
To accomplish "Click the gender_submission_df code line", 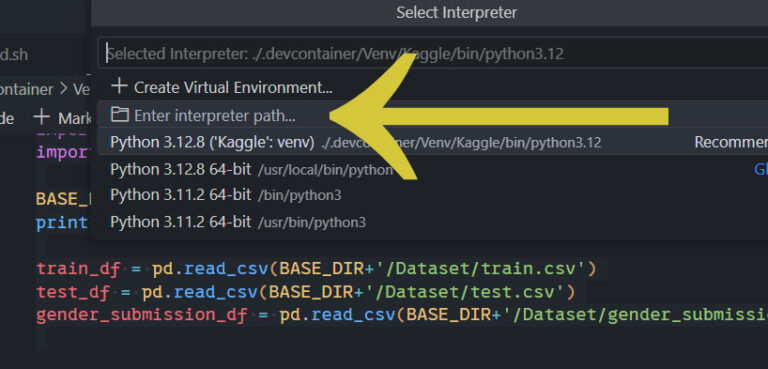I will 402,315.
